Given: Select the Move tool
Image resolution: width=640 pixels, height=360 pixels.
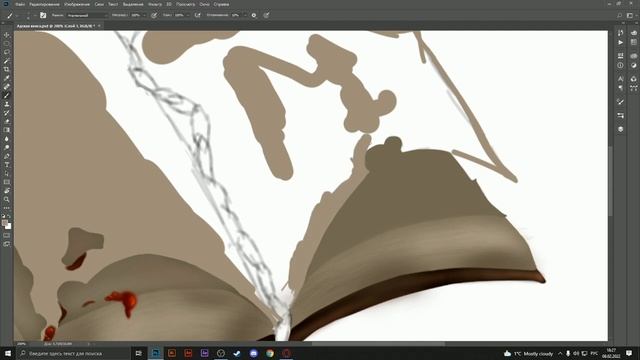Looking at the screenshot, I should tap(7, 35).
